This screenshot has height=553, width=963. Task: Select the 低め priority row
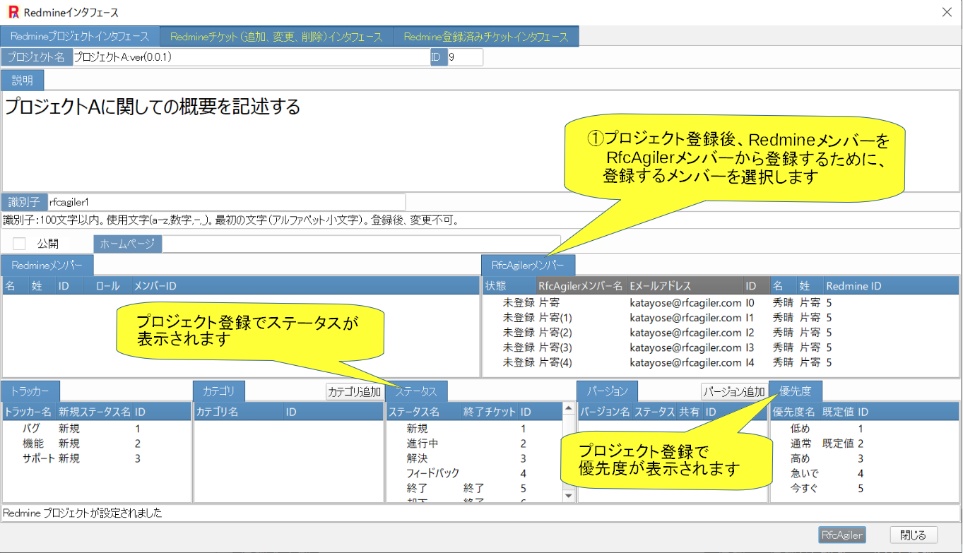pos(864,428)
